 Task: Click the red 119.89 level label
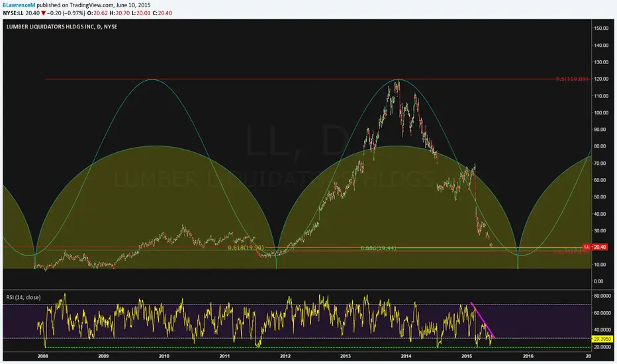pos(572,79)
